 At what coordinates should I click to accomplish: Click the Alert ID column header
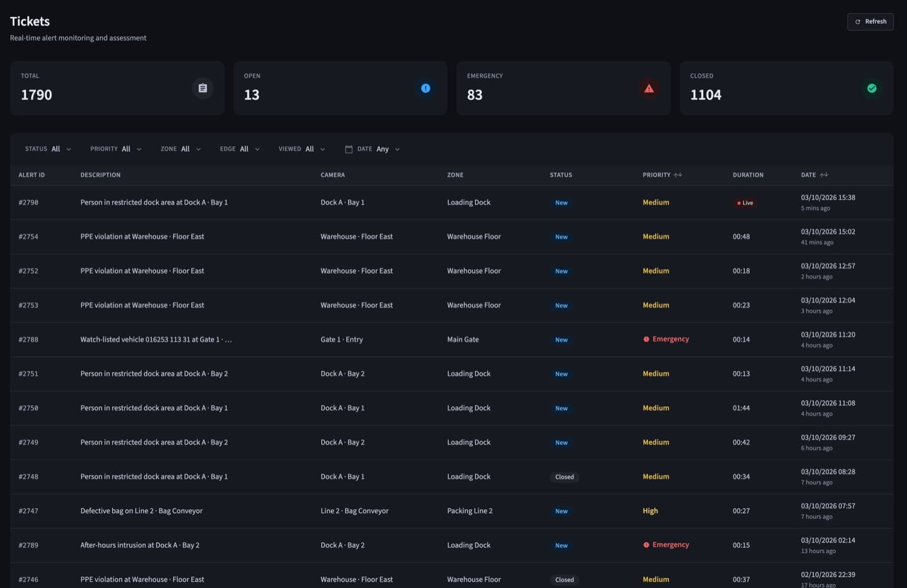pos(32,175)
